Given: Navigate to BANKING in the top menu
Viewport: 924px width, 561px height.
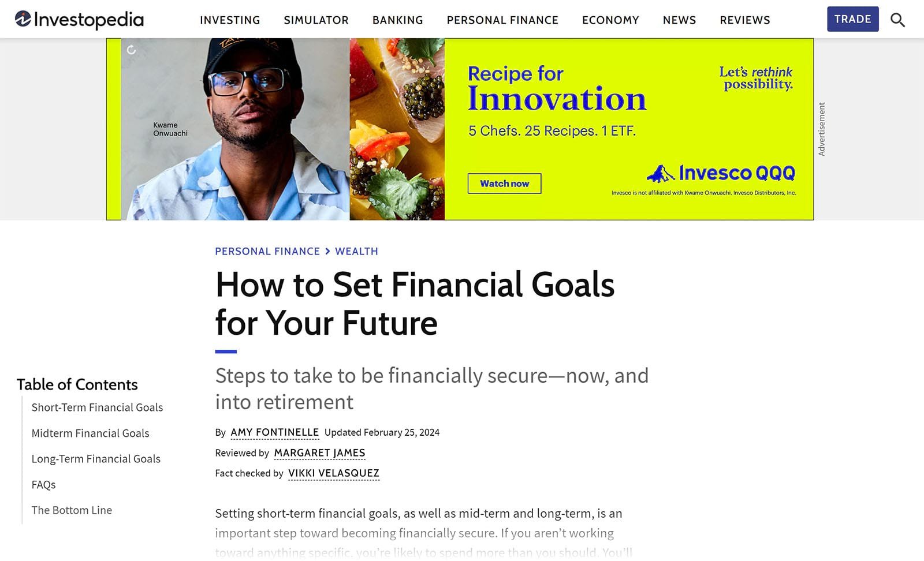Looking at the screenshot, I should (x=397, y=20).
